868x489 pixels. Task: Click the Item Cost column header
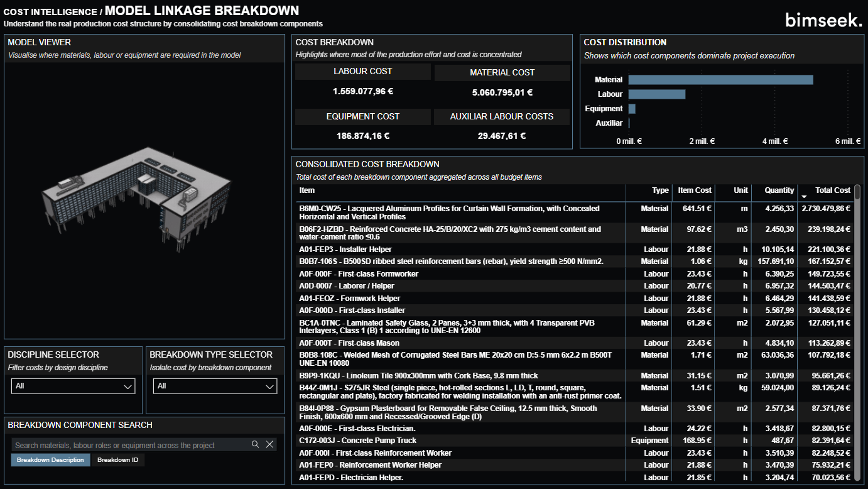[x=694, y=190]
